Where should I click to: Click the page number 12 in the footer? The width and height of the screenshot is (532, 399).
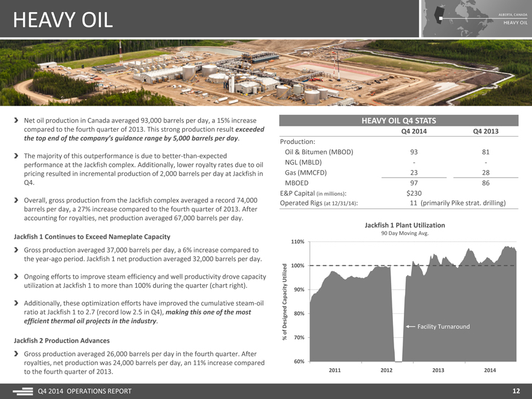[x=516, y=392]
